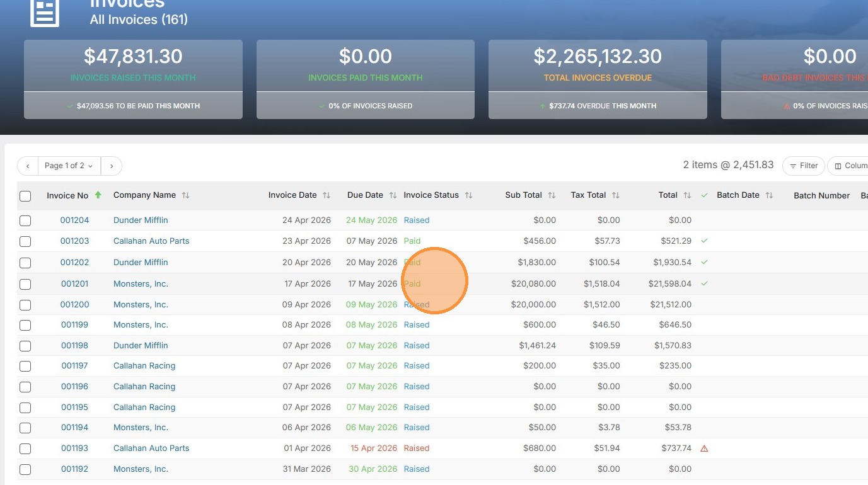The image size is (868, 485).
Task: Open Dunder Mifflin on invoice 001198
Action: pos(141,345)
